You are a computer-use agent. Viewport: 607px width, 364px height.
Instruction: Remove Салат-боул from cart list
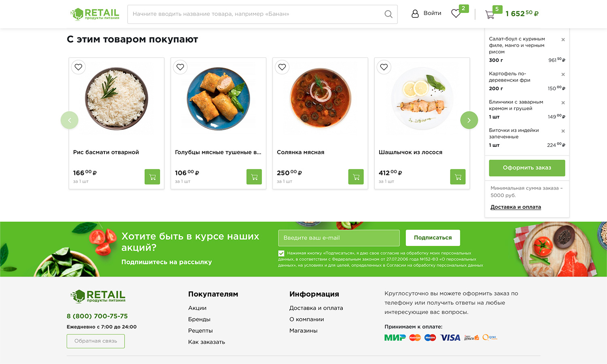[563, 40]
